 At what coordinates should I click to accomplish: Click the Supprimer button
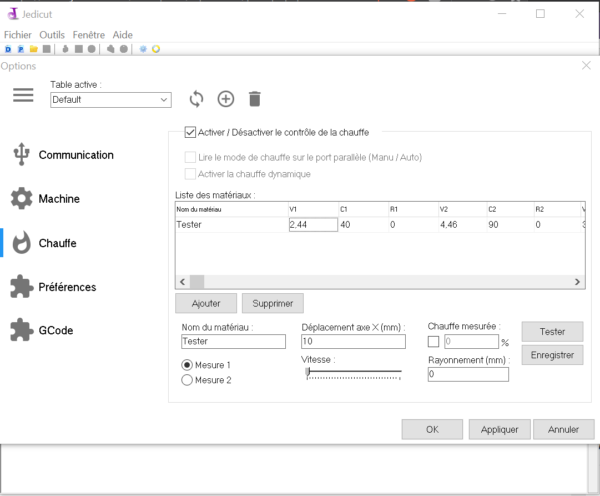coord(273,303)
